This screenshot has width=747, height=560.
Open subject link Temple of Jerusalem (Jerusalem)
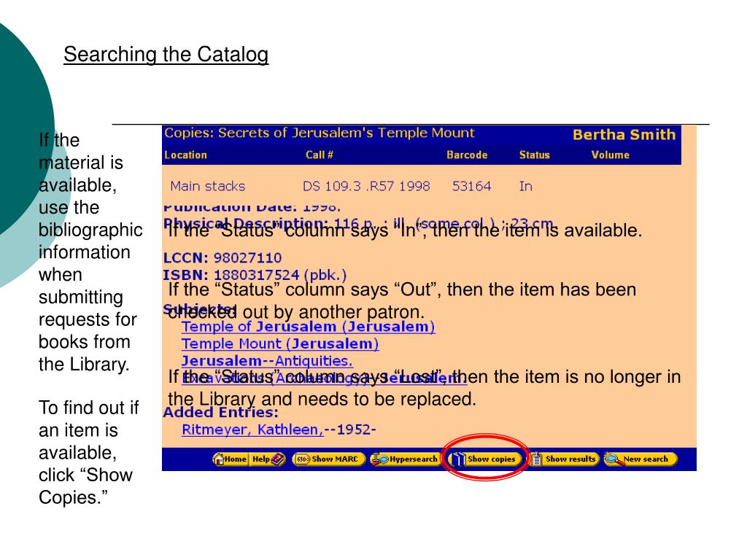(x=309, y=327)
